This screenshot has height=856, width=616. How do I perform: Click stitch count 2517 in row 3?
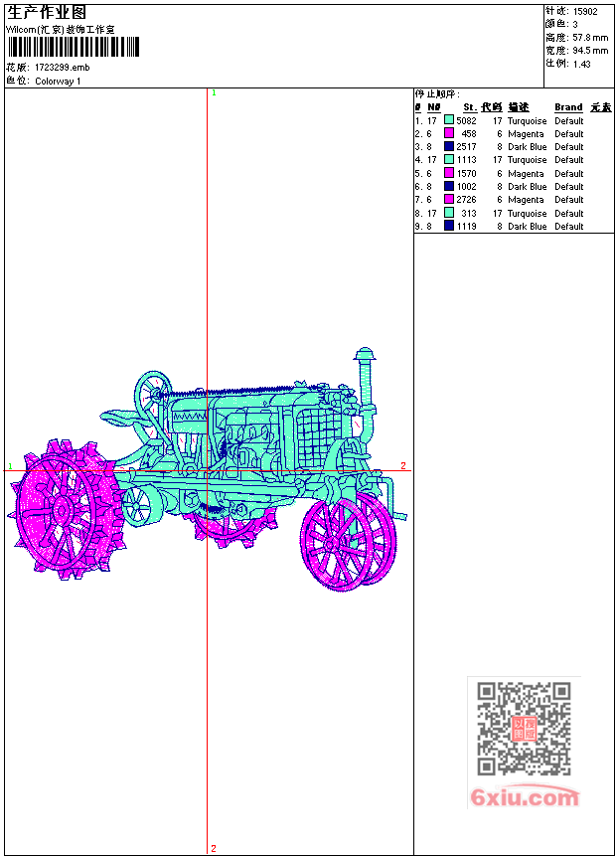[x=467, y=147]
